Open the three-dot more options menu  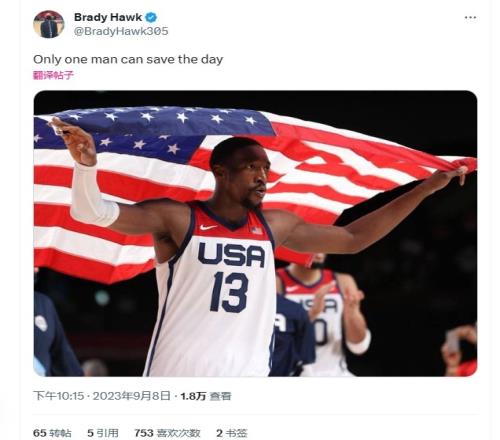click(470, 17)
